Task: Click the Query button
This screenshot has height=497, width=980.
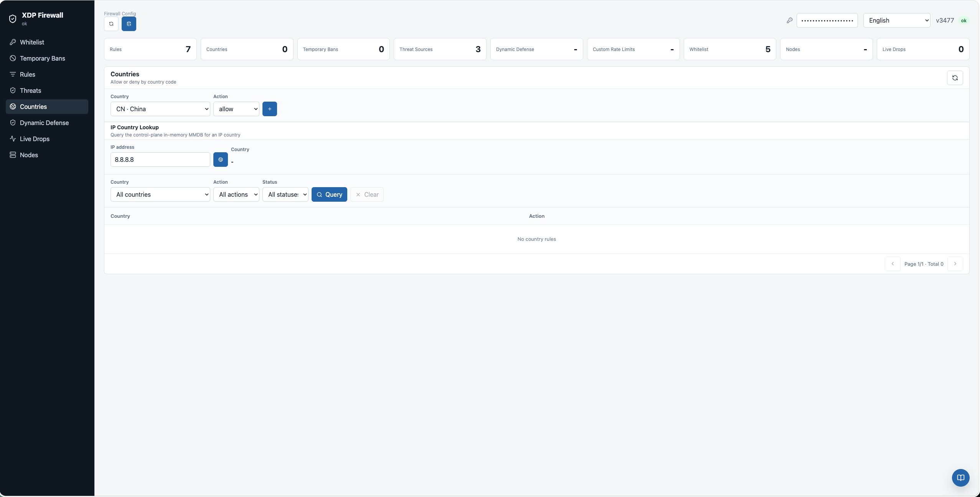Action: click(x=329, y=194)
